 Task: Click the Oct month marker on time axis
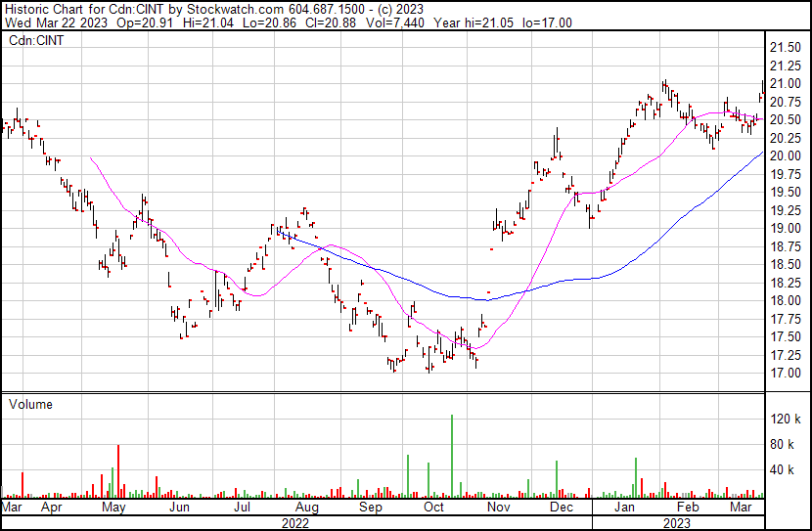click(433, 509)
